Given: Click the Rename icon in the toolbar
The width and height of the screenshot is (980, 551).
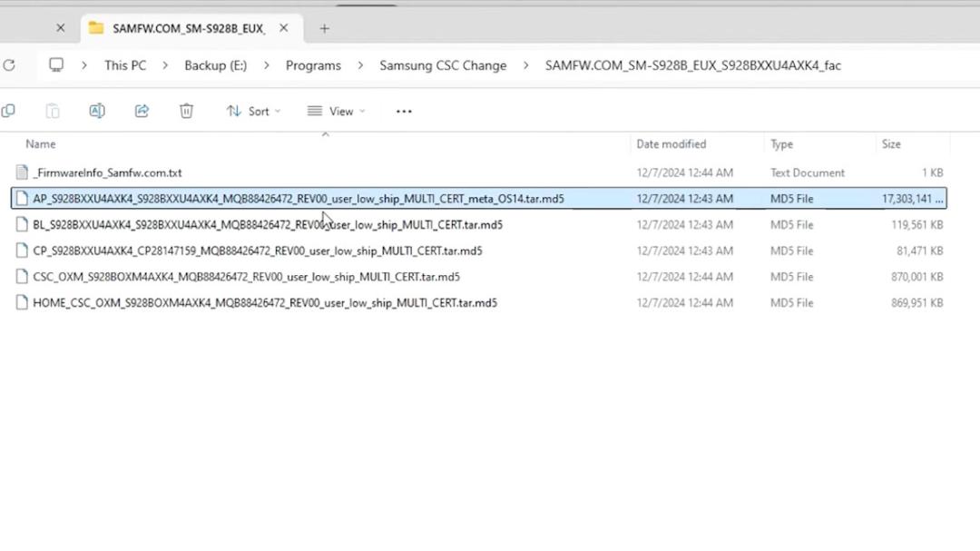Looking at the screenshot, I should click(x=97, y=112).
